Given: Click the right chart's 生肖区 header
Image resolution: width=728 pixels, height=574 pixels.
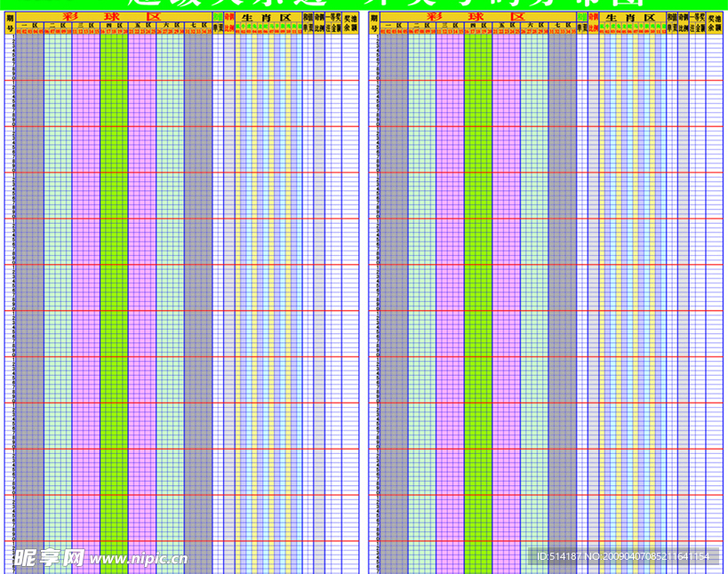Looking at the screenshot, I should (632, 17).
